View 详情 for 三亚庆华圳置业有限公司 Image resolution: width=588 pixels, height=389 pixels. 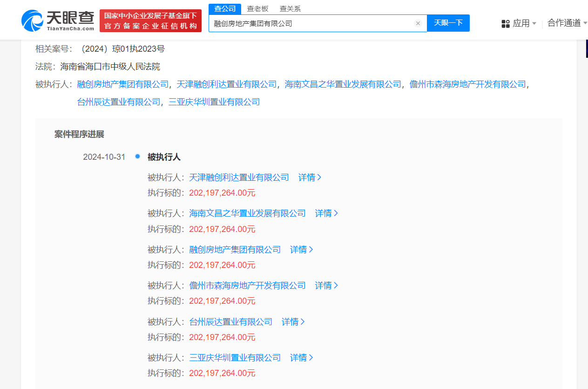302,358
